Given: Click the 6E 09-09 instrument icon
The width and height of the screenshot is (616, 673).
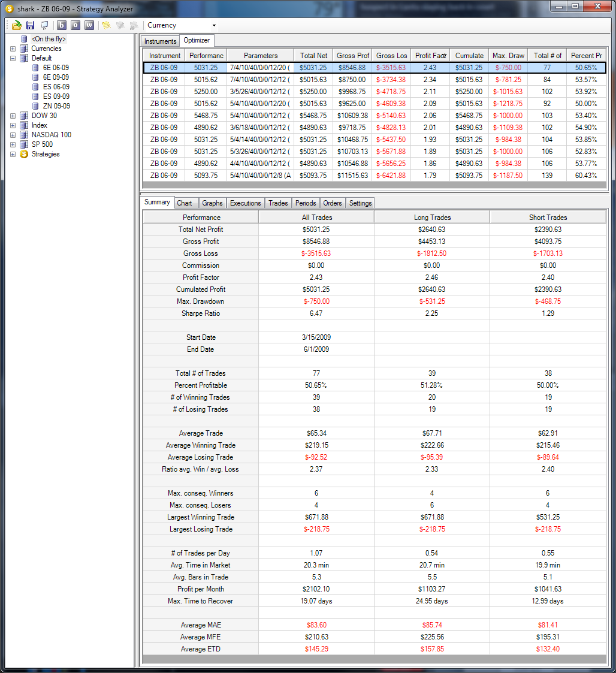Looking at the screenshot, I should [x=35, y=77].
